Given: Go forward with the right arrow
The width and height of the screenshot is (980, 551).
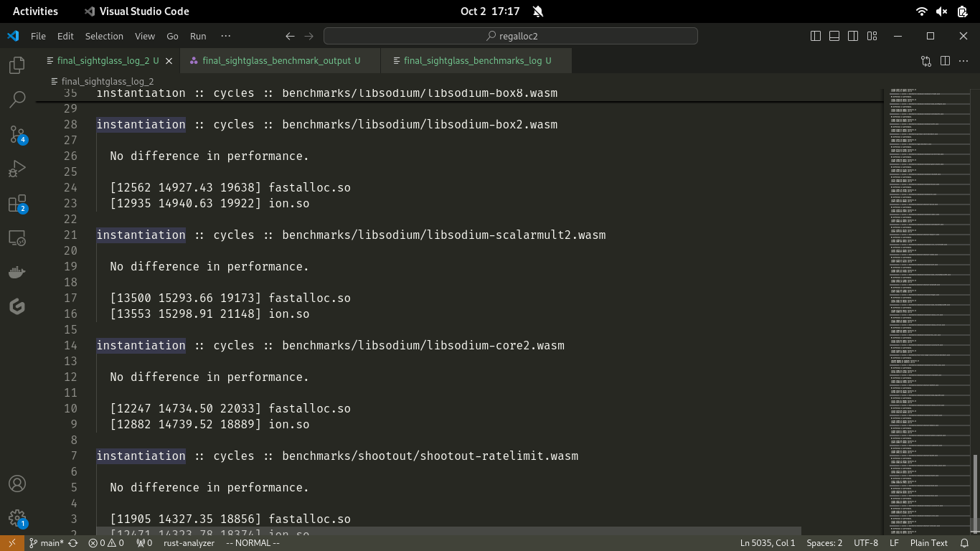Looking at the screenshot, I should [309, 36].
